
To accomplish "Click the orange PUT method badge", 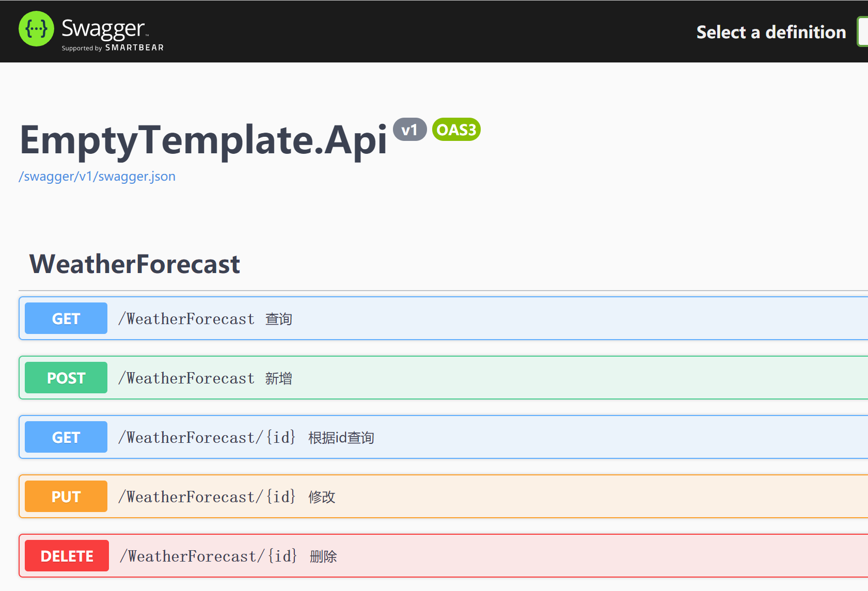I will [66, 497].
